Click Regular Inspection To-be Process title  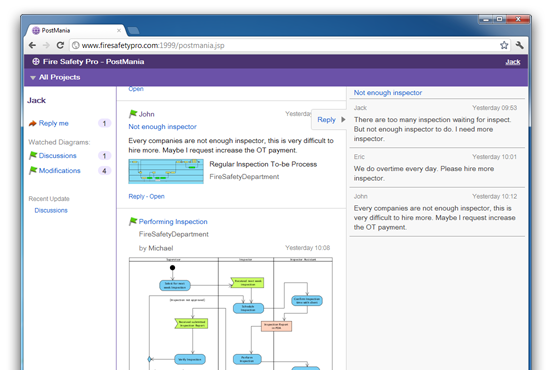[x=263, y=164]
